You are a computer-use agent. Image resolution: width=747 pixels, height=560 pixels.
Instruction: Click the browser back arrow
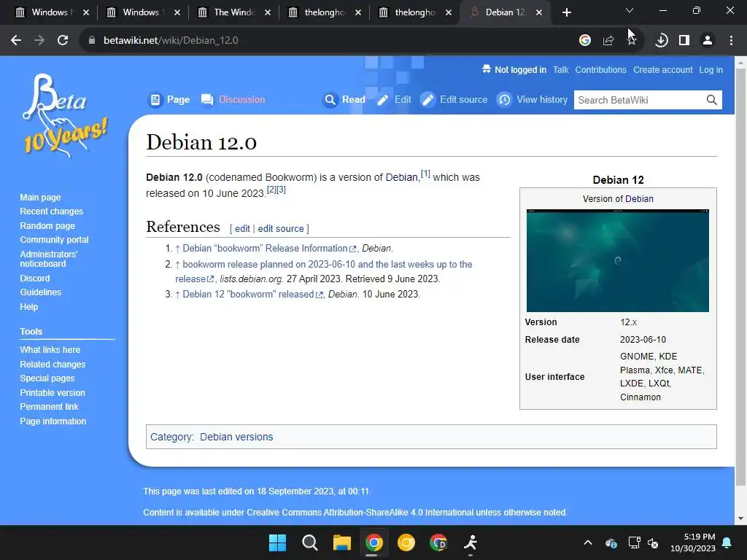tap(16, 41)
